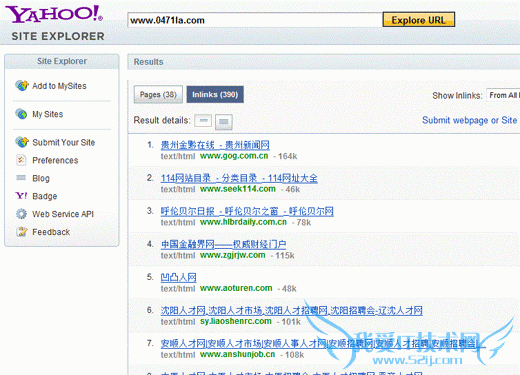Viewport: 520px width, 375px height.
Task: Click the green URL www.hlbrdaily.com.cn
Action: [243, 222]
